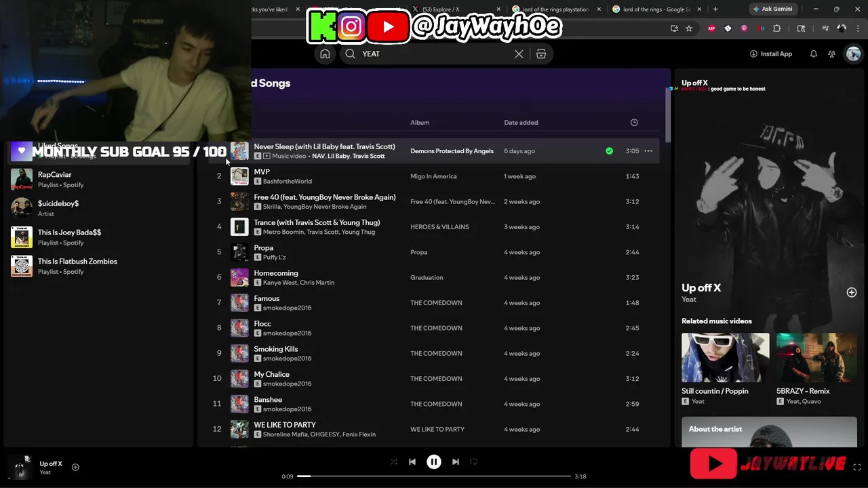The height and width of the screenshot is (488, 868).
Task: Open This Is Joey Bada$$ playlist
Action: 98,237
